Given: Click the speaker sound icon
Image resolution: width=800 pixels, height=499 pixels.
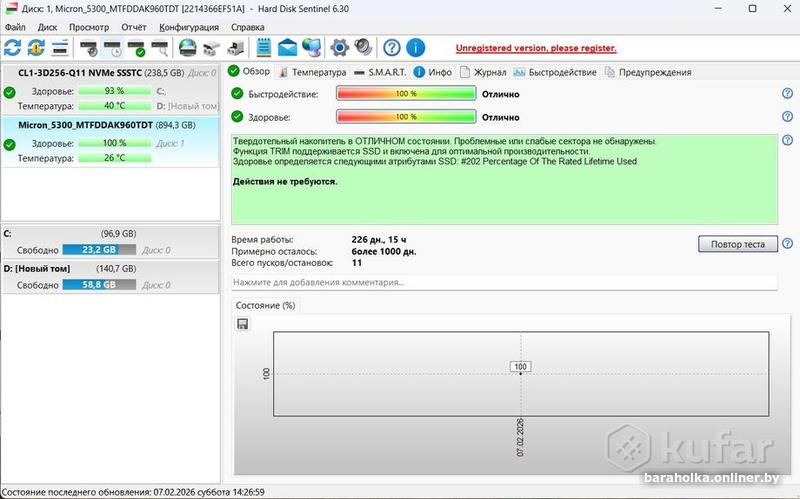Looking at the screenshot, I should coord(363,47).
